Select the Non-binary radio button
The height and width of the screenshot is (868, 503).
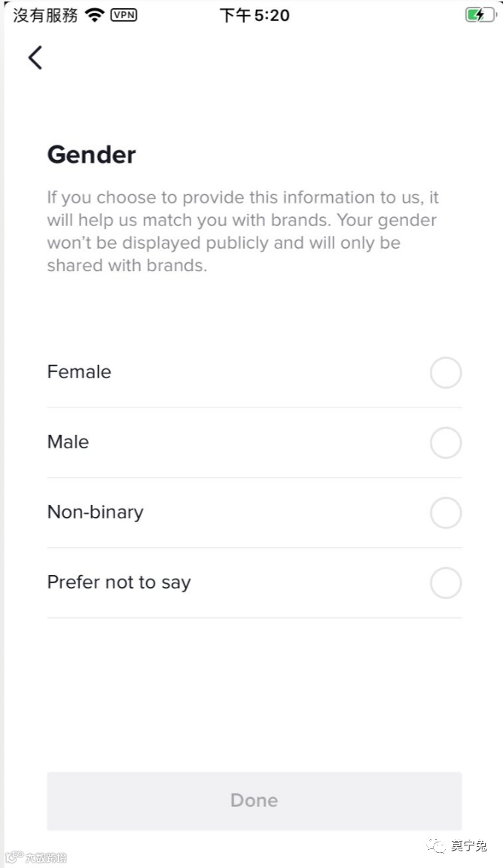[445, 513]
